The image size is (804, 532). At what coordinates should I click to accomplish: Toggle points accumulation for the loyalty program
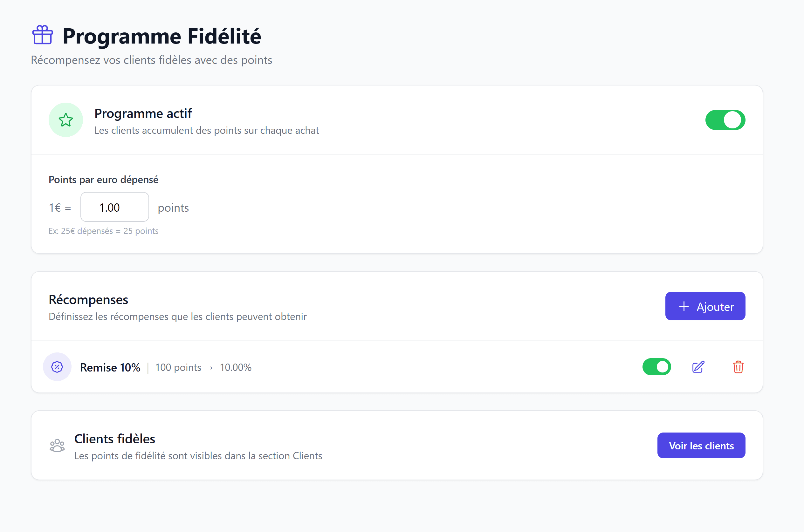point(725,120)
